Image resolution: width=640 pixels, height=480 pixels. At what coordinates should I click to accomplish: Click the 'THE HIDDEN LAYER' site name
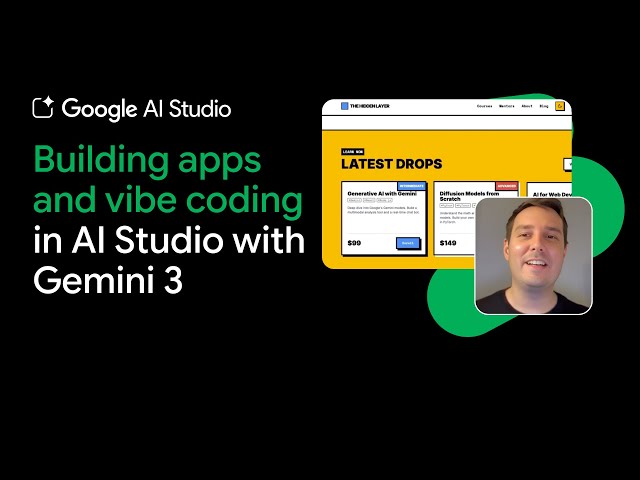[x=370, y=106]
